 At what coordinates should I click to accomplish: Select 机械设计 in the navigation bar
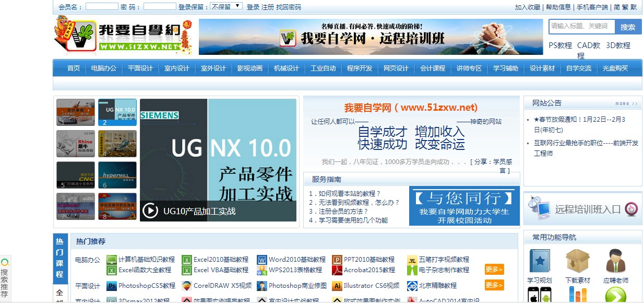(x=287, y=68)
